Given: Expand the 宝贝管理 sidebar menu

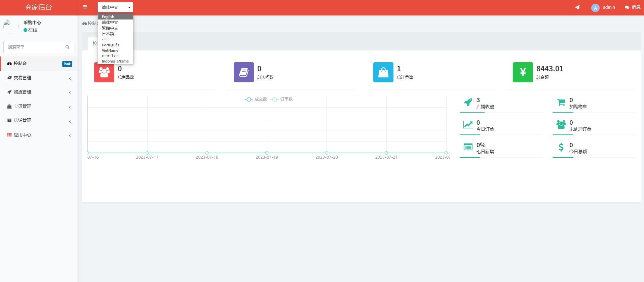Looking at the screenshot, I should click(x=22, y=106).
